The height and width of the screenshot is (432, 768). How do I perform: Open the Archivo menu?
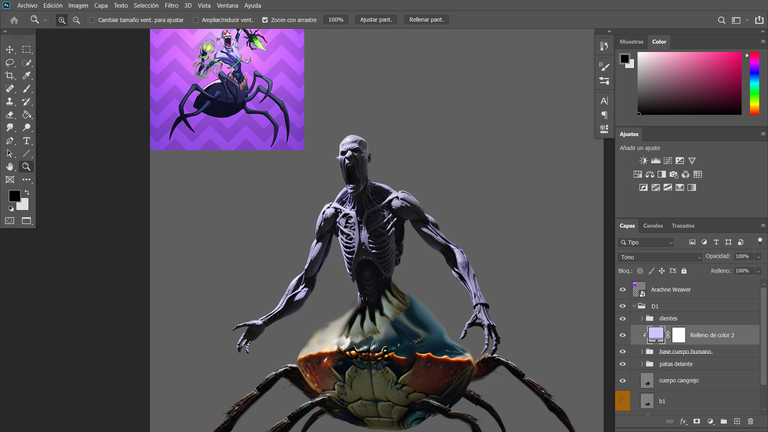coord(27,5)
